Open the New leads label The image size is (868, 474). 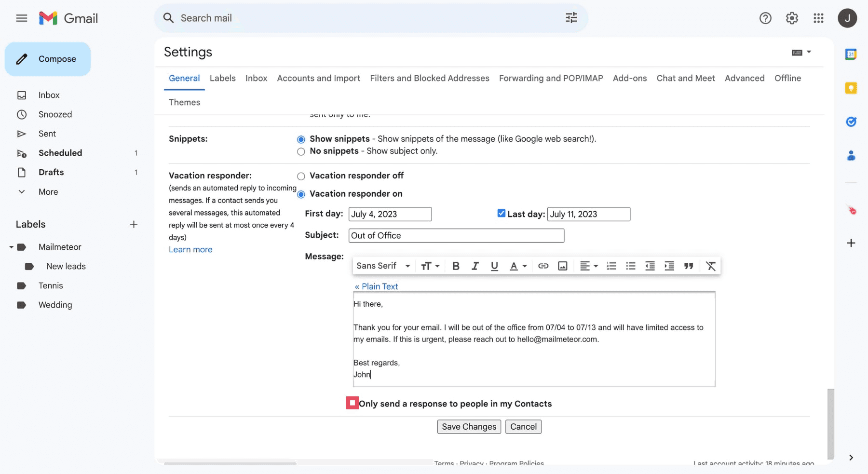[66, 266]
